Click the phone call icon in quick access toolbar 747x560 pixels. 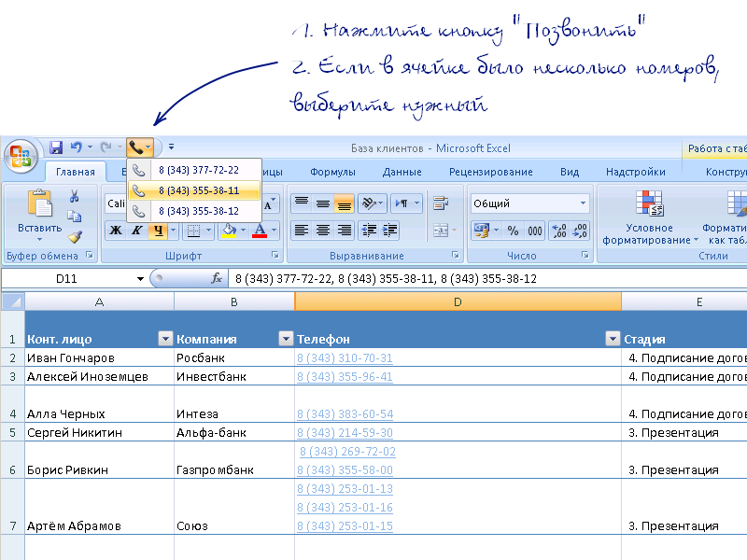click(135, 147)
